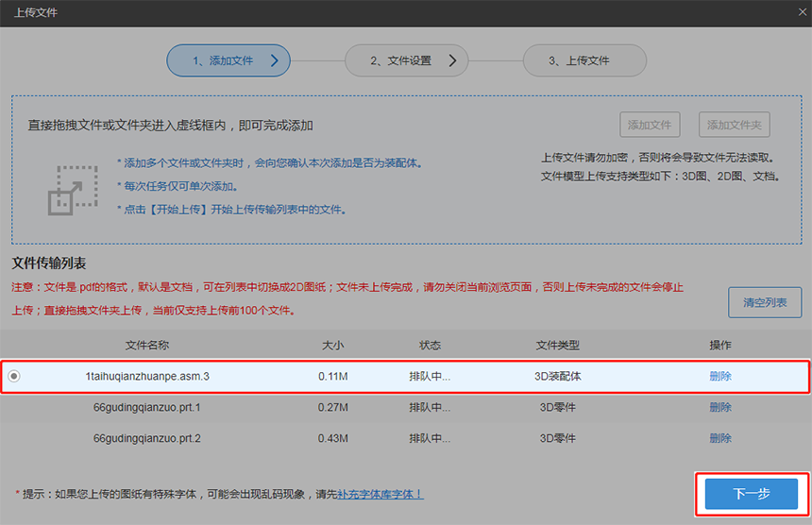Image resolution: width=812 pixels, height=525 pixels.
Task: Click the 添加文件夹 button
Action: click(x=735, y=125)
